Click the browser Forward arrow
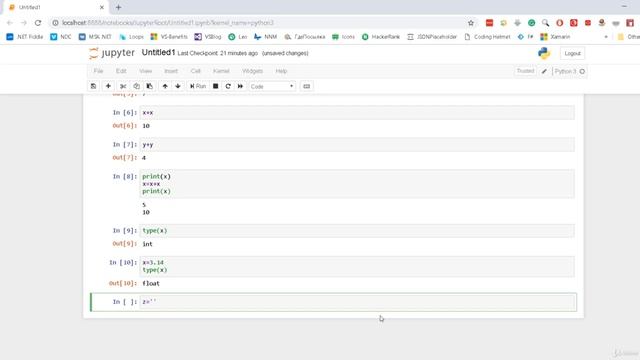 pos(24,23)
